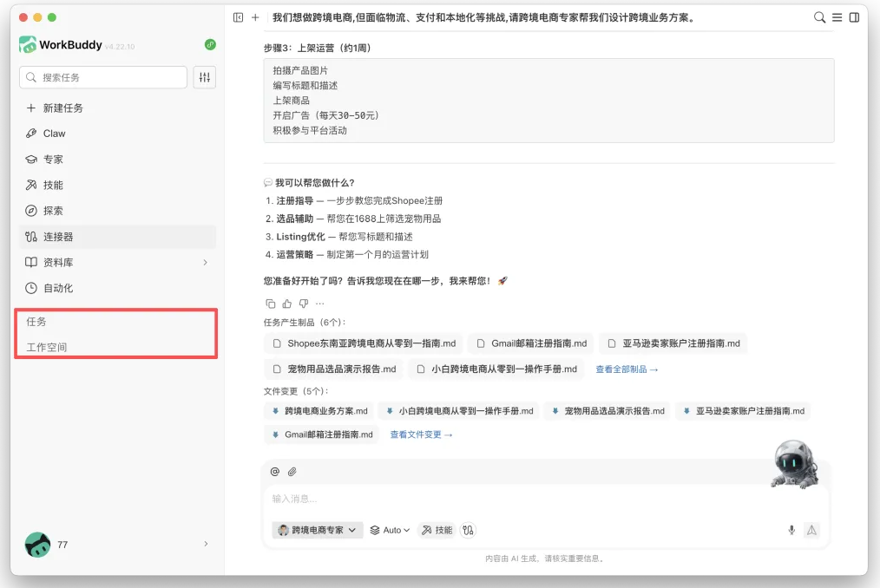The width and height of the screenshot is (880, 588).
Task: Click the @ mention icon
Action: coord(275,472)
